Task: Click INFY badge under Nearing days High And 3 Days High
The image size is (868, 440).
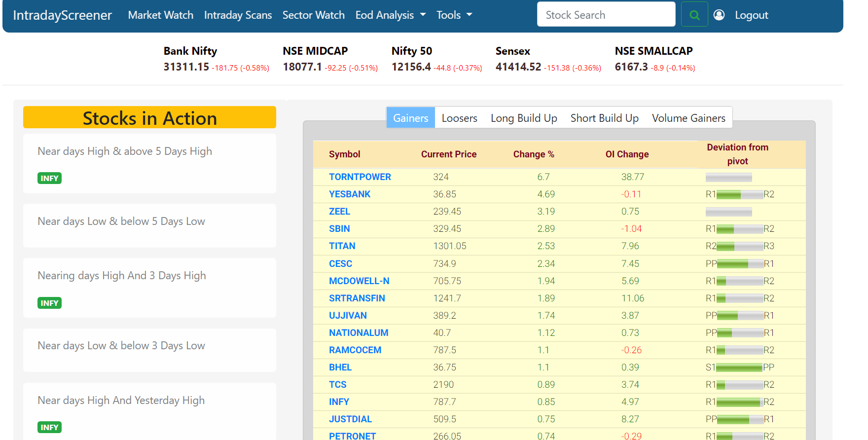Action: [49, 303]
